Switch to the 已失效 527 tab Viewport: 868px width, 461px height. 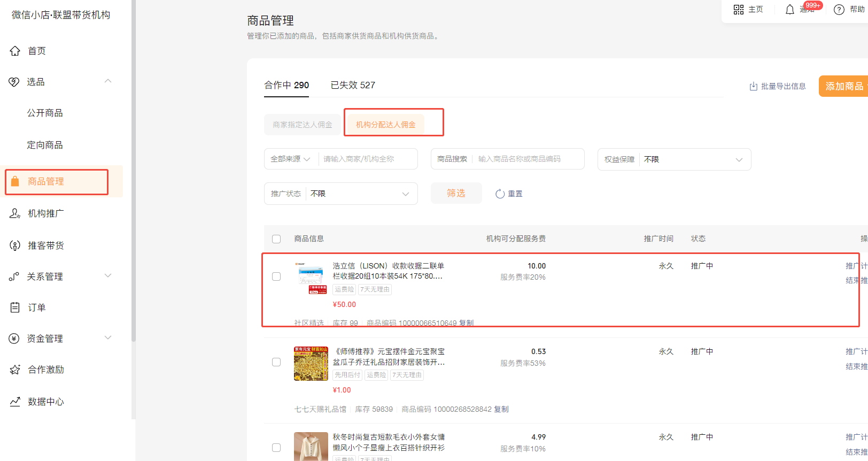coord(353,85)
